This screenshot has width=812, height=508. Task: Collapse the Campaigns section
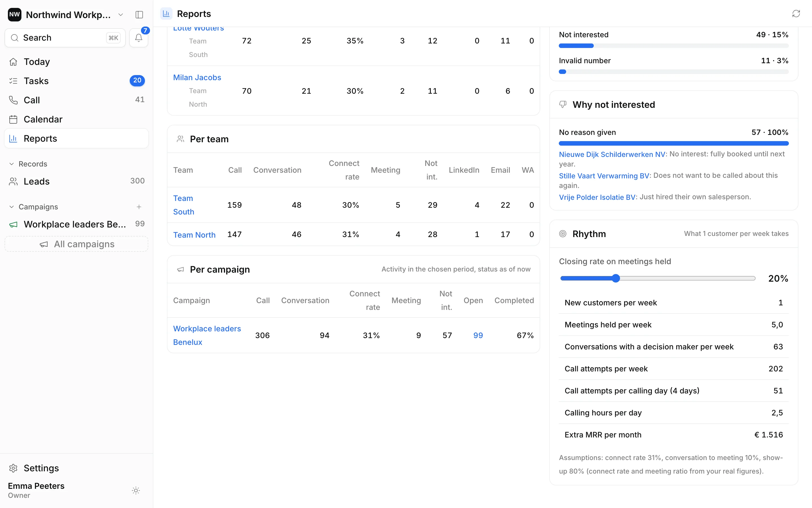coord(11,207)
